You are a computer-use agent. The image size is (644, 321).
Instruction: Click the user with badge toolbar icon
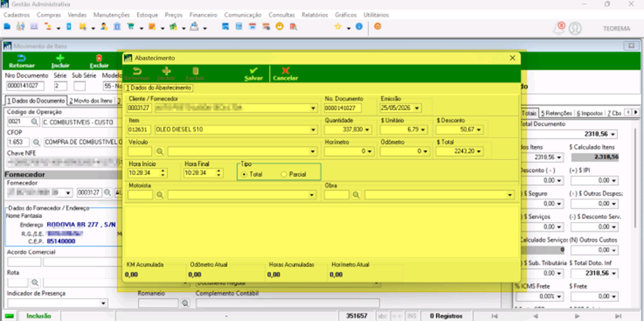(104, 27)
